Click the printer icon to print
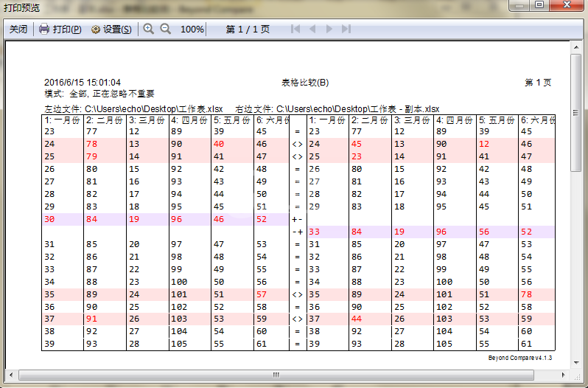Screen dimensions: 588x388 pyautogui.click(x=44, y=29)
